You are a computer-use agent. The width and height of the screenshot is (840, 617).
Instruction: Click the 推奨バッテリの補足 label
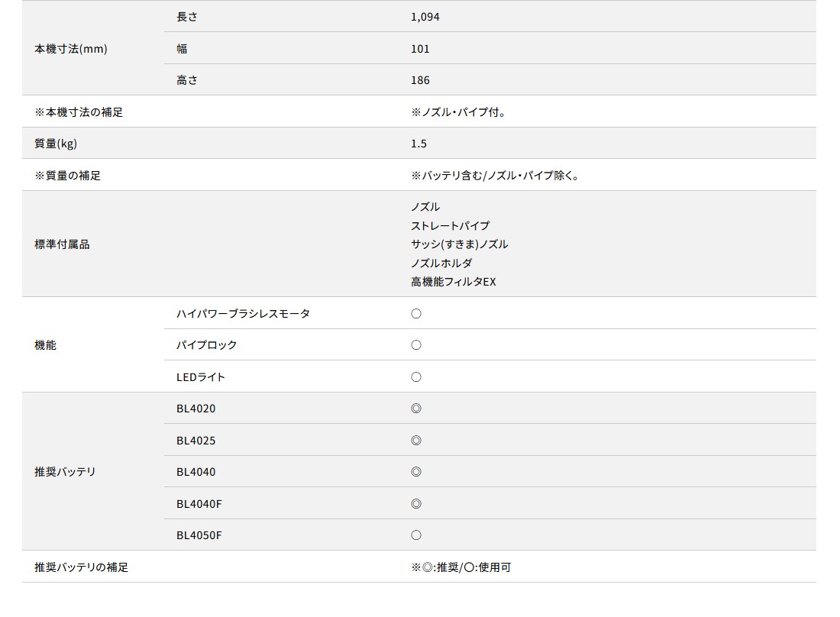[x=82, y=567]
